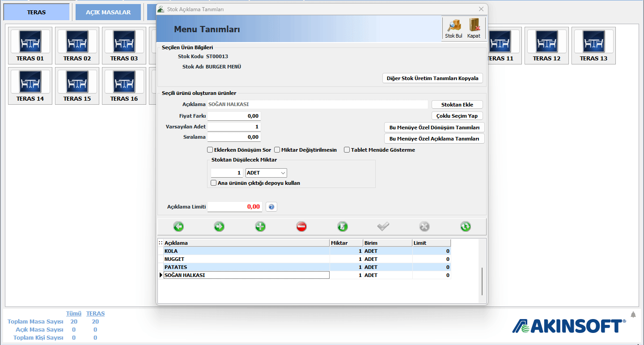644x345 pixels.
Task: Open table TERAS 16
Action: 124,86
